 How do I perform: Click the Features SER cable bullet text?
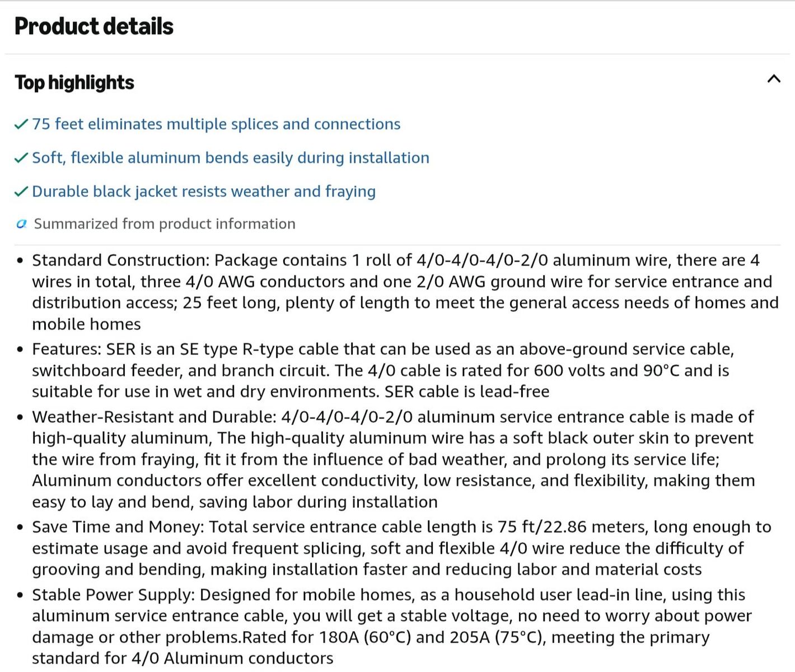pos(383,370)
